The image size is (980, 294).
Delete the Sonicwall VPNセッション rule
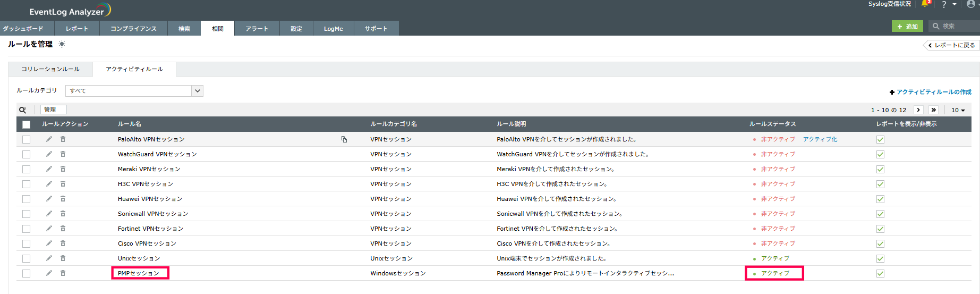[x=63, y=213]
